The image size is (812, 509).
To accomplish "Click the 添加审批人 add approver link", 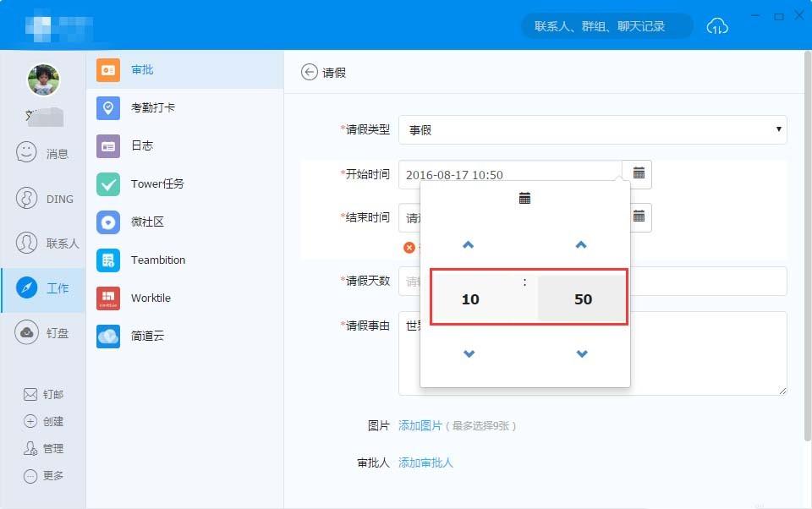I will tap(426, 462).
